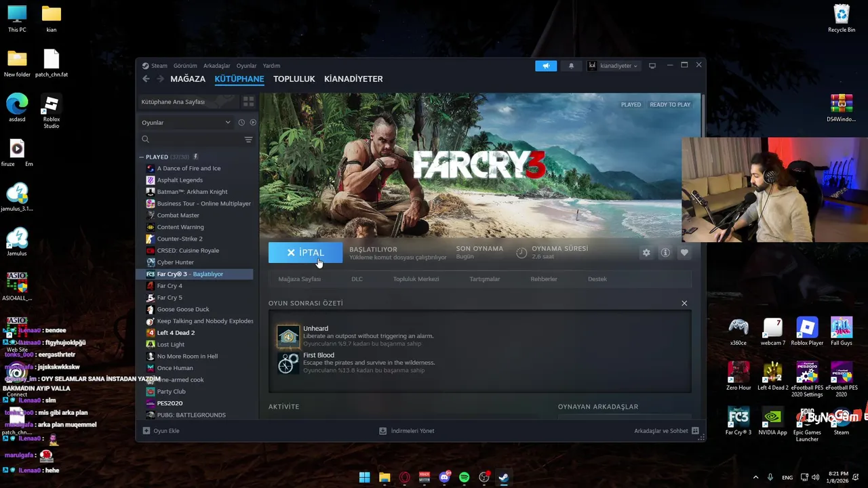Add Far Cry 3 to favorites heart
The height and width of the screenshot is (488, 868).
(x=684, y=252)
